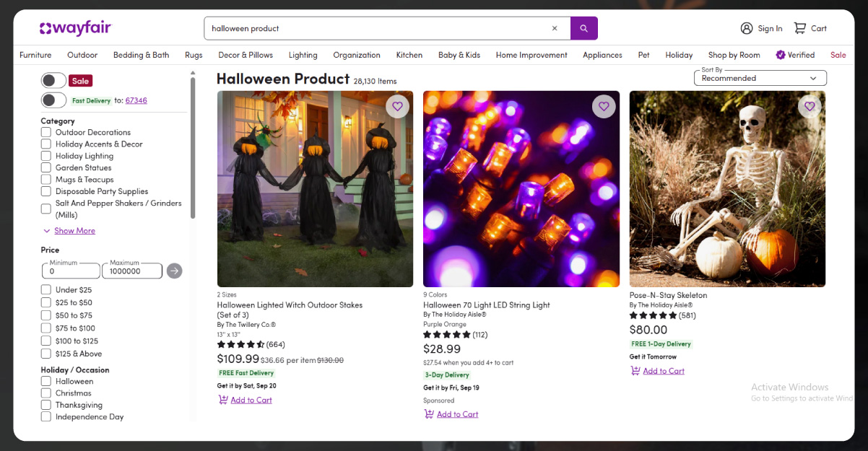Check the Outdoor Decorations category filter
Image resolution: width=868 pixels, height=451 pixels.
coord(45,132)
